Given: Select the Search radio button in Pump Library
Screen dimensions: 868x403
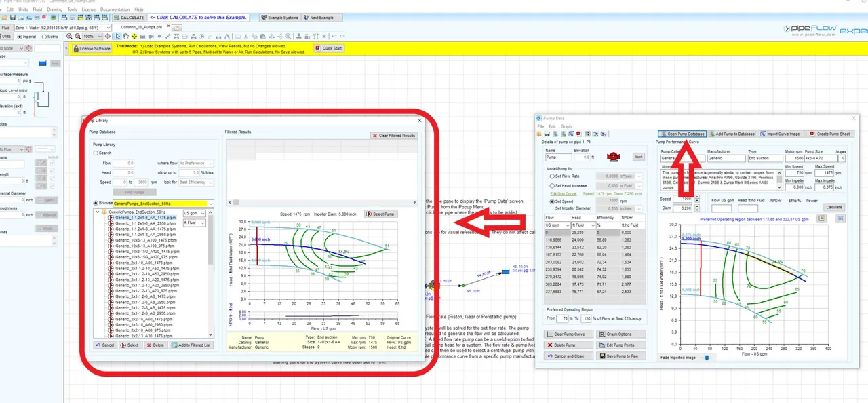Looking at the screenshot, I should coord(96,153).
